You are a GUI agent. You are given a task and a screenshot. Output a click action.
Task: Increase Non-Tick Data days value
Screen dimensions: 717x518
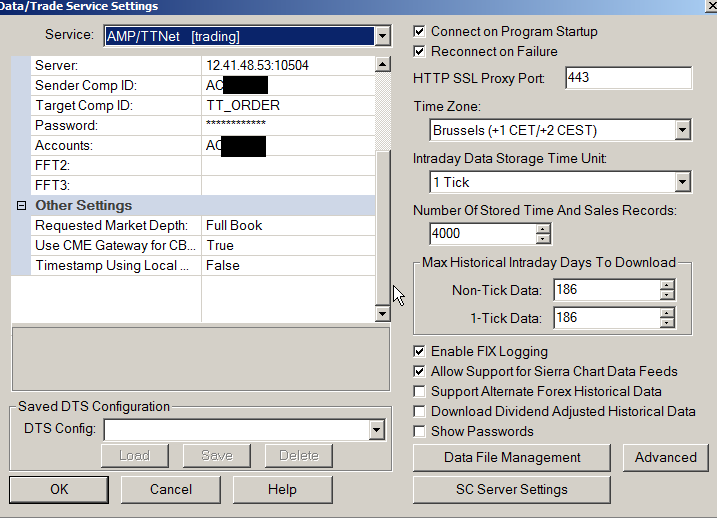tap(667, 285)
